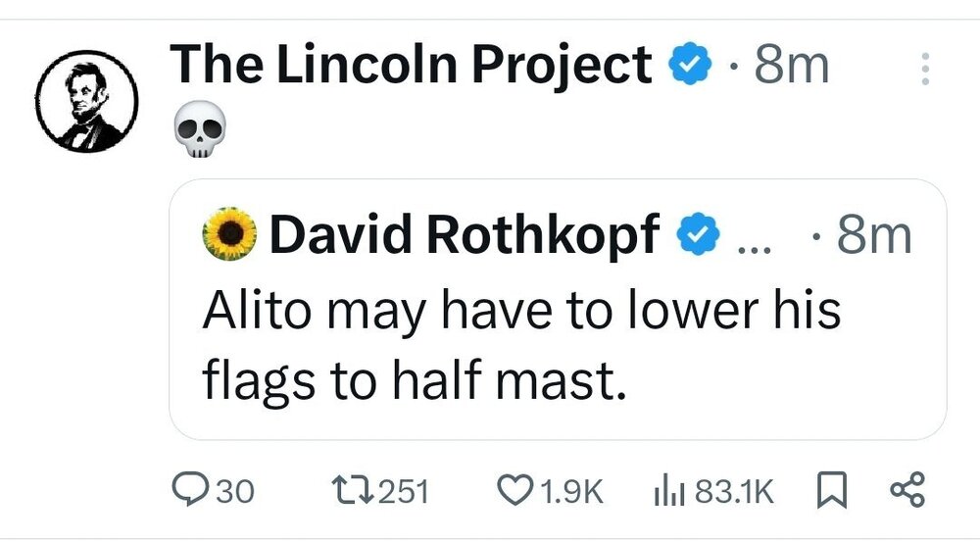Click the skull emoji in tweet
980x542 pixels.
tap(199, 133)
